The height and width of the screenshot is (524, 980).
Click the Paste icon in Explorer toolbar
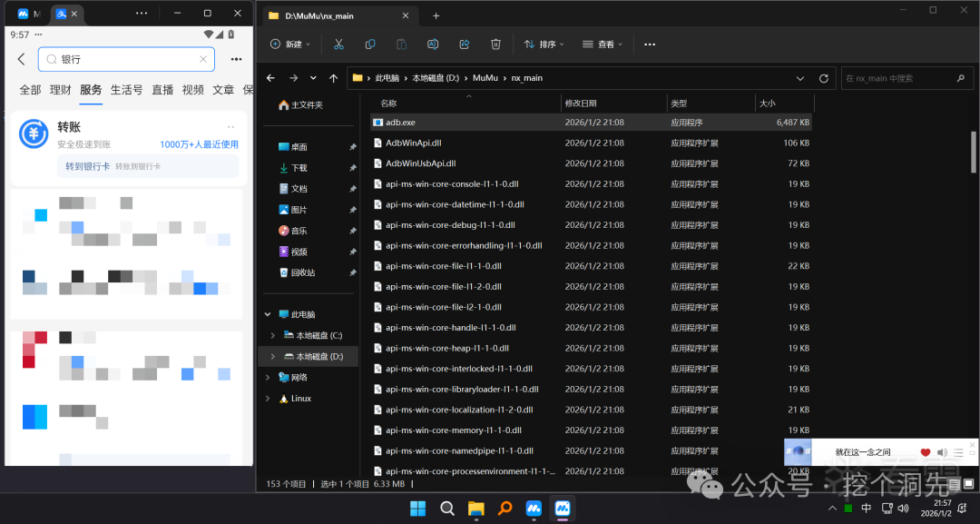point(401,44)
